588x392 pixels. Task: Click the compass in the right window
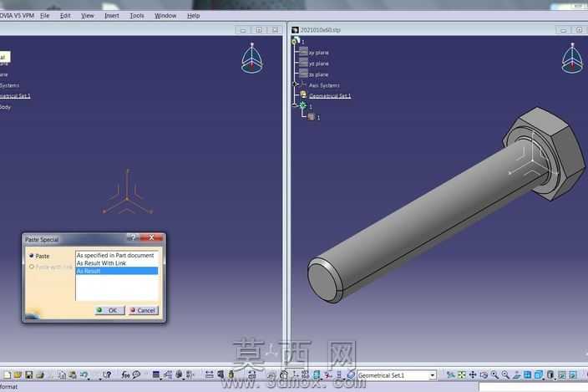click(x=572, y=59)
